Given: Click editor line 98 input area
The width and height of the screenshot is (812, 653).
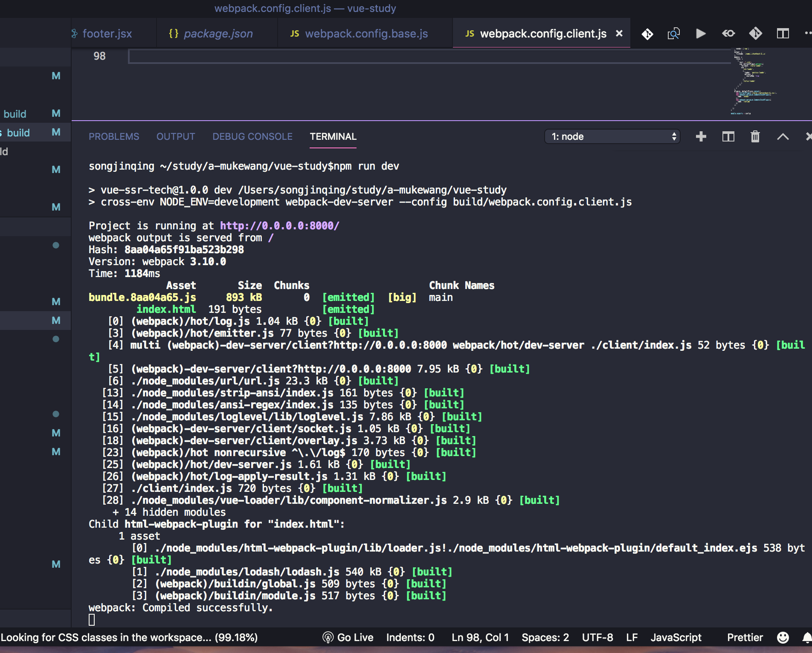Looking at the screenshot, I should (430, 56).
